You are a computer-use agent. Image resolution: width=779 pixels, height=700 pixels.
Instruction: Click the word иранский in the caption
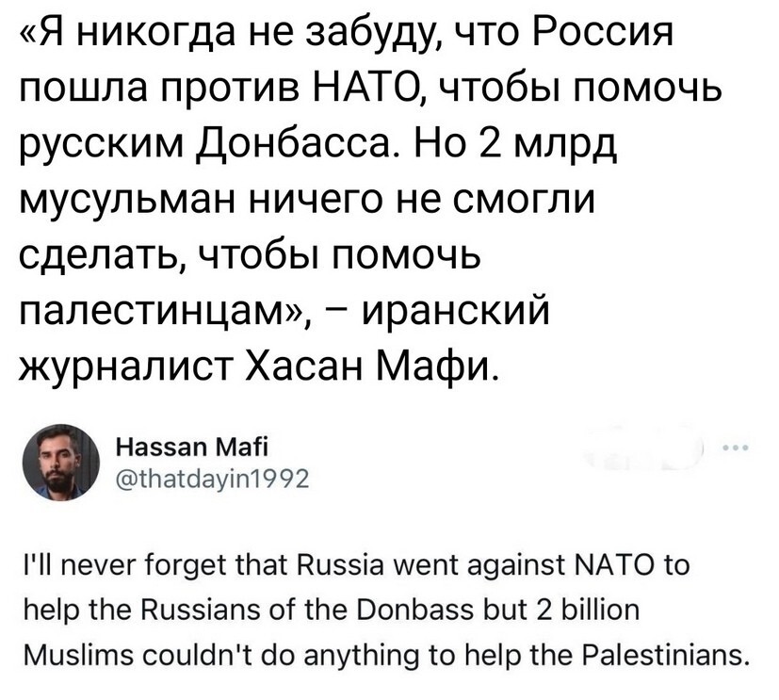(456, 311)
